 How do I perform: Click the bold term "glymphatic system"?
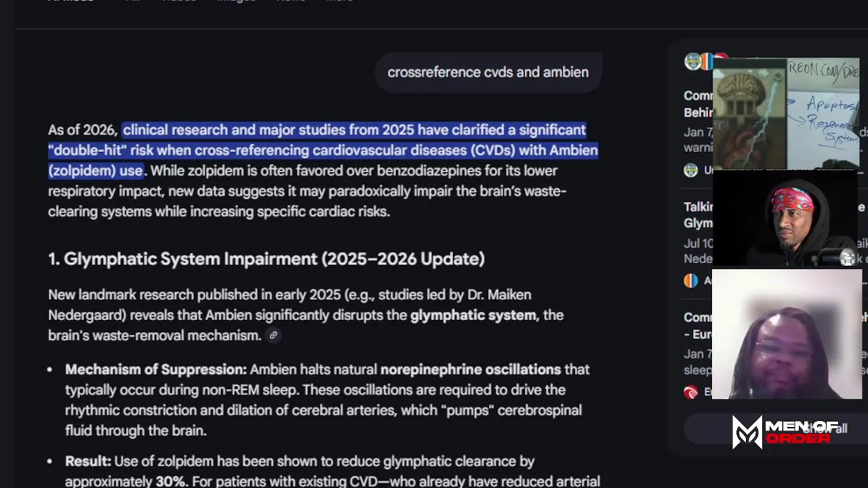tap(473, 315)
